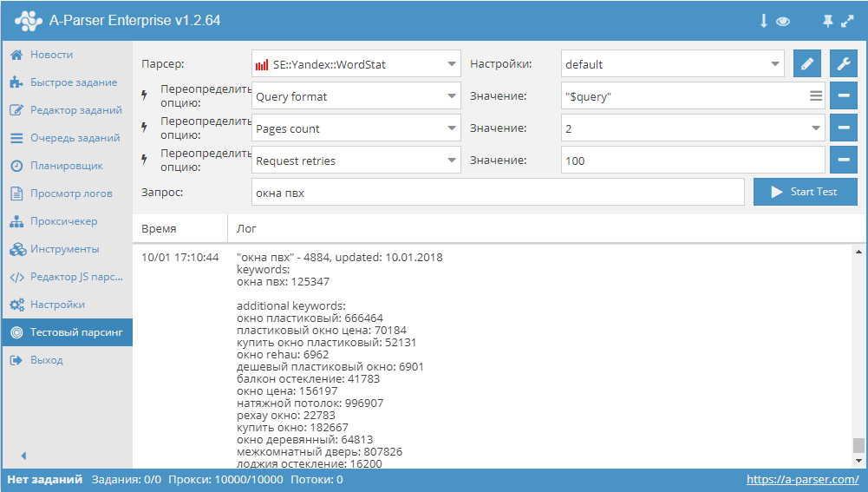Viewport: 868px width, 492px height.
Task: Click the log scrollbar down arrow
Action: [858, 461]
